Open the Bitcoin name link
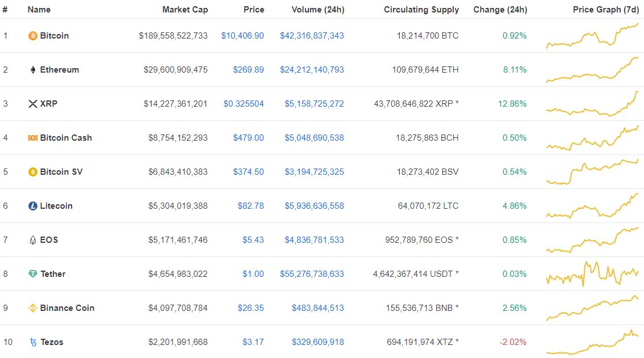 pos(54,36)
